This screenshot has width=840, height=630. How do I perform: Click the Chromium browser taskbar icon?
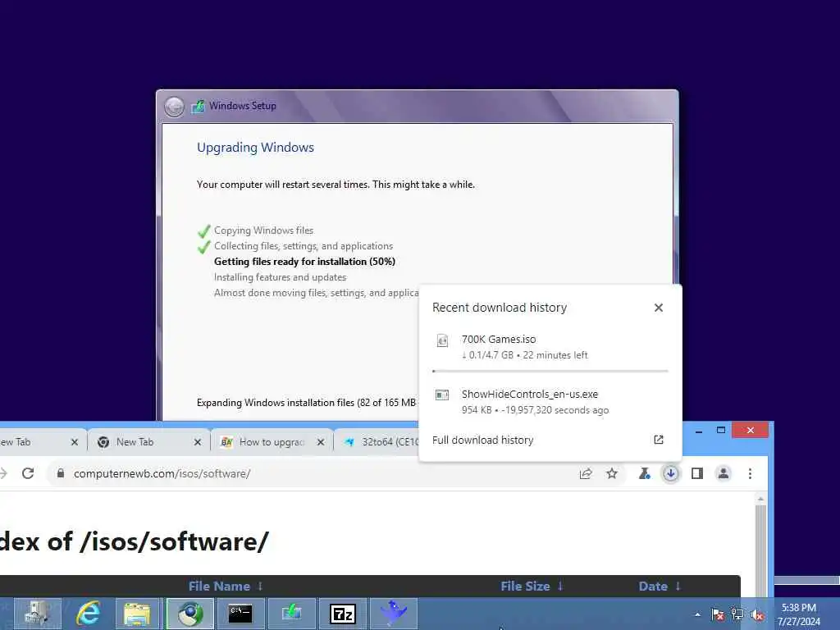pos(190,614)
